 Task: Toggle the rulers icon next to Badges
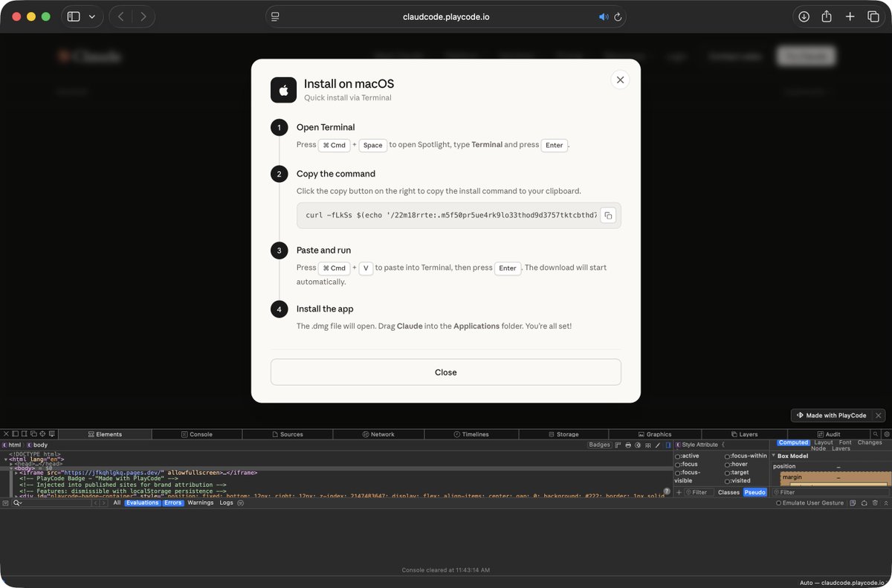pos(618,445)
